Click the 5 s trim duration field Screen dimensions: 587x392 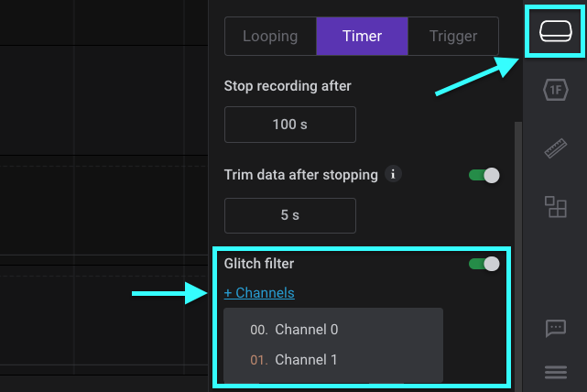(290, 215)
